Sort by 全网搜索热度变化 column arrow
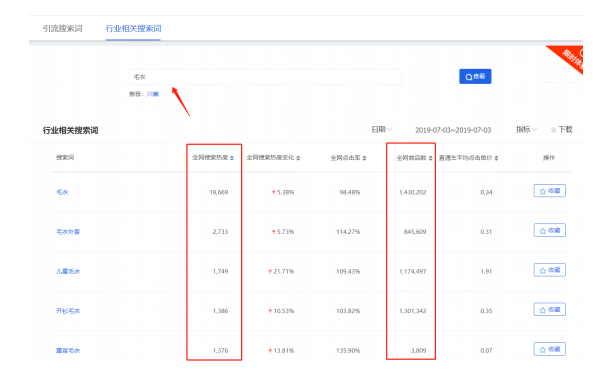This screenshot has width=612, height=371. pyautogui.click(x=298, y=158)
